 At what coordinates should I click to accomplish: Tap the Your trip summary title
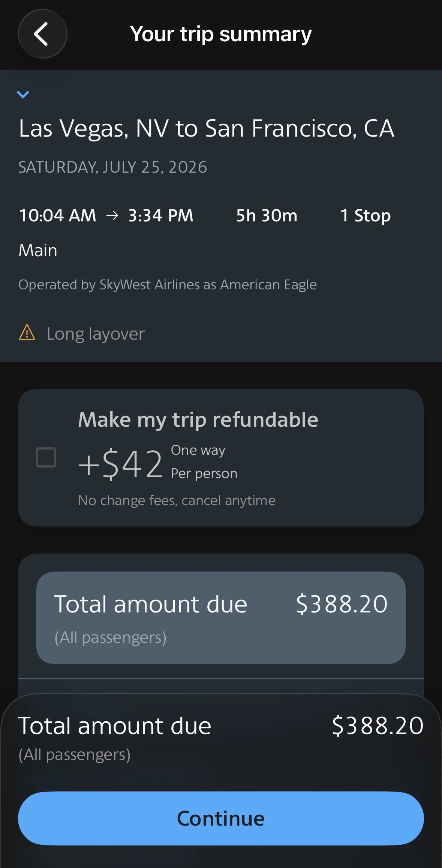221,35
